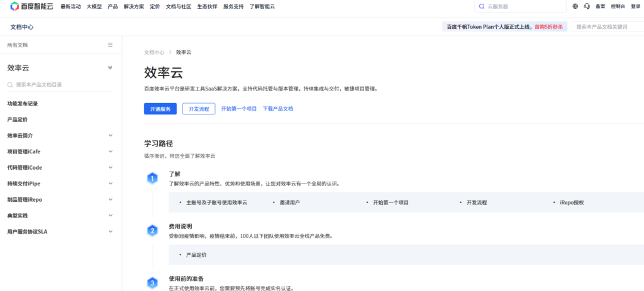Viewport: 644px width, 291px height.
Task: Click 主账号及子账号使用效率云 link
Action: (x=217, y=203)
